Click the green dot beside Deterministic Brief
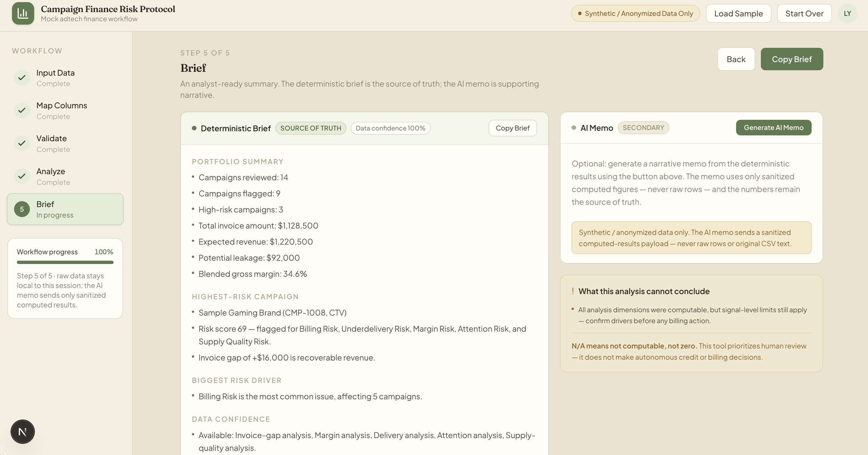 [x=194, y=128]
